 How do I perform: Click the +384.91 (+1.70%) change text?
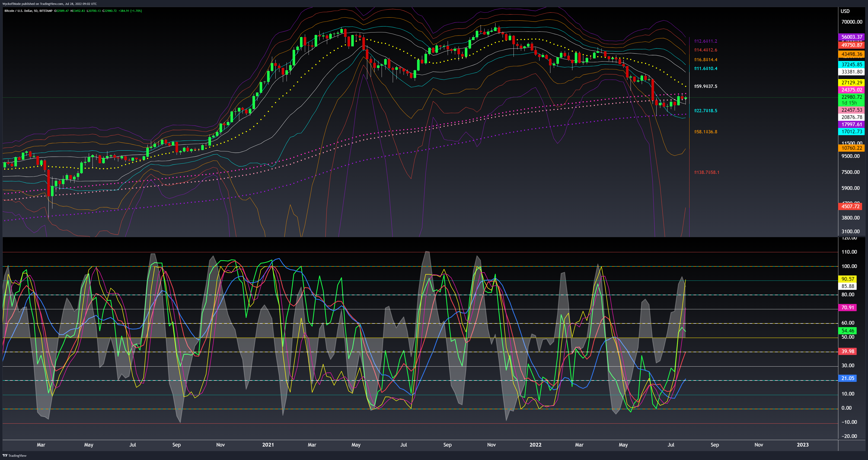pos(130,11)
